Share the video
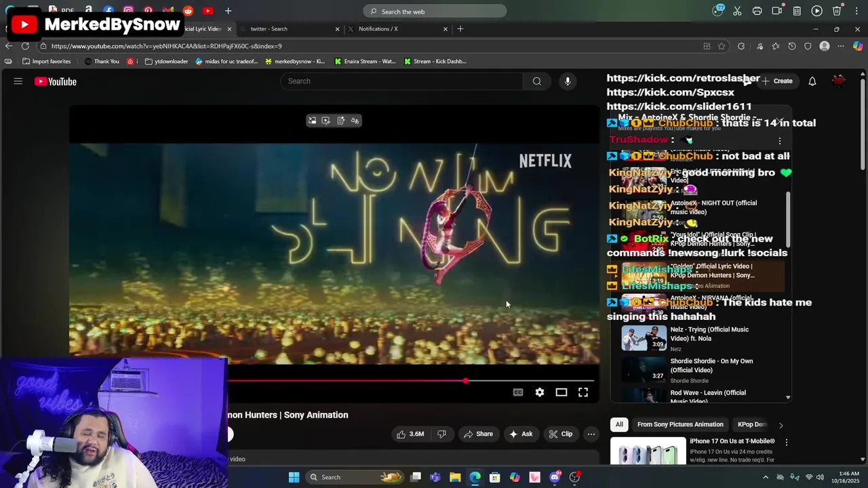Screen dimensions: 868x488 click(x=478, y=434)
